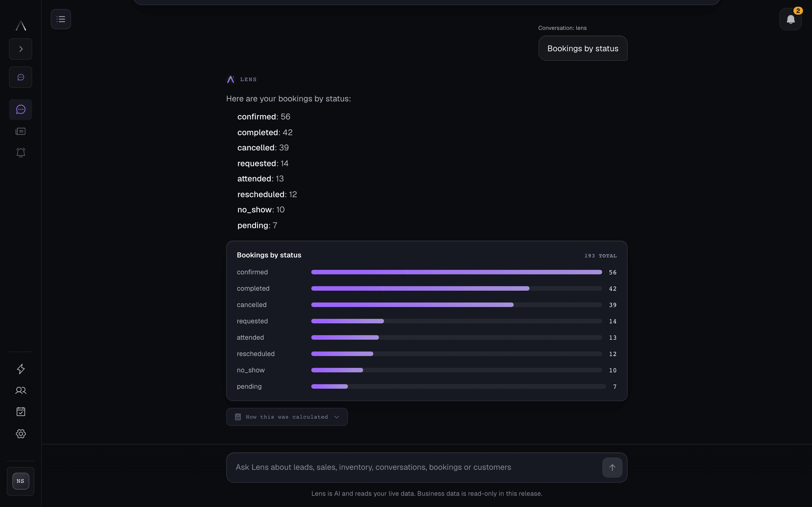Open the notifications bell with badge

point(791,19)
